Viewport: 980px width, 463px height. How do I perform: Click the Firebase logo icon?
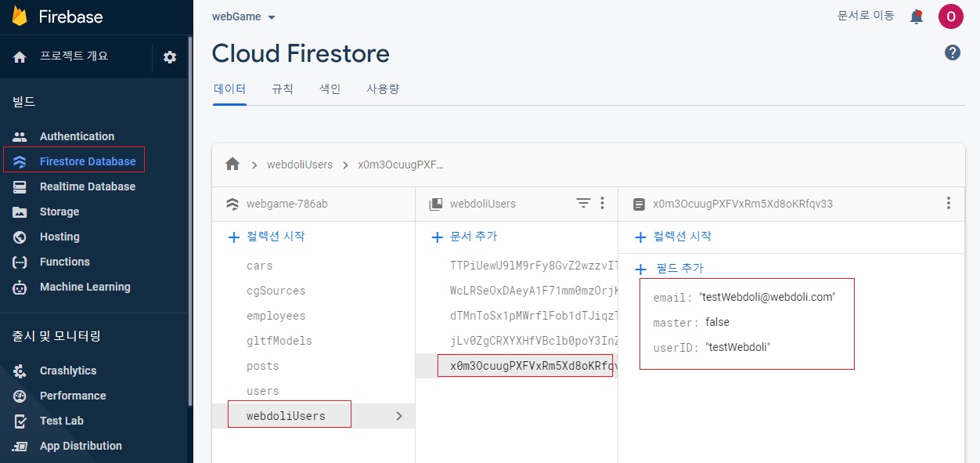coord(20,16)
